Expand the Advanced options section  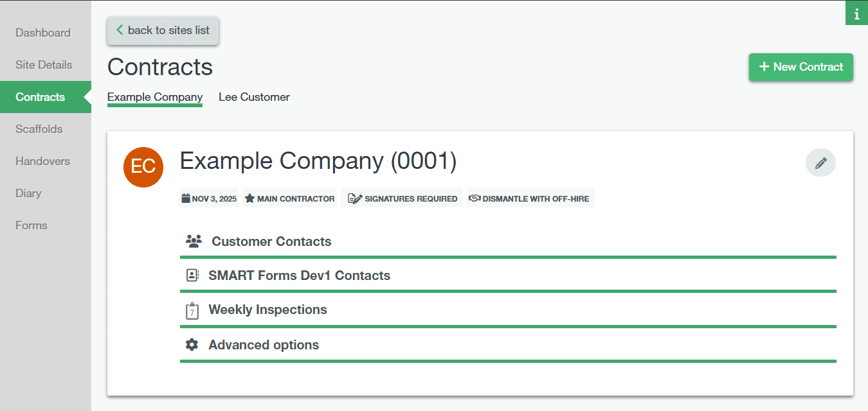[264, 345]
